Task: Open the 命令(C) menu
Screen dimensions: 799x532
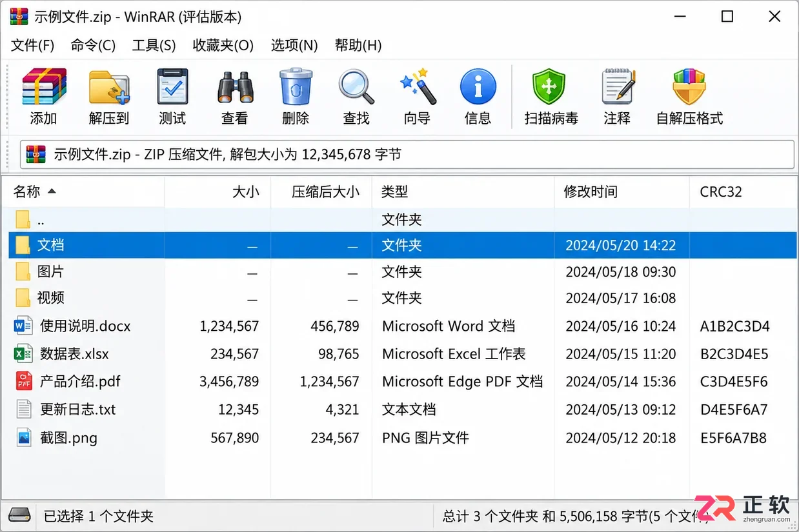Action: tap(93, 45)
